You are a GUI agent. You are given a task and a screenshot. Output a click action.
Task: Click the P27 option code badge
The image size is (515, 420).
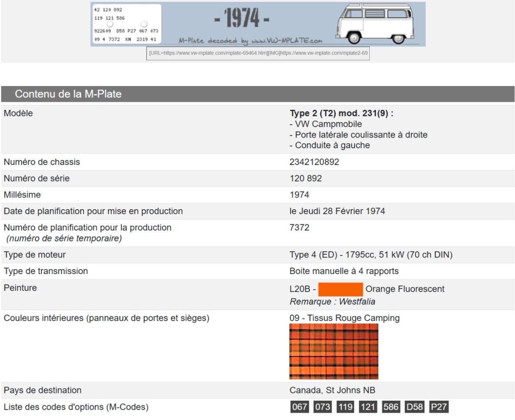pos(439,407)
